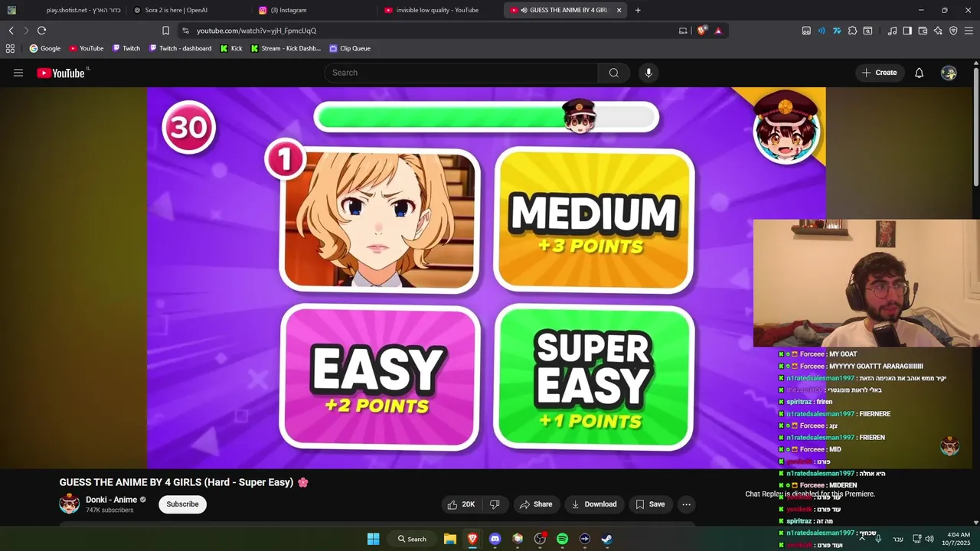
Task: Like the video with thumbs up 20K
Action: (461, 504)
